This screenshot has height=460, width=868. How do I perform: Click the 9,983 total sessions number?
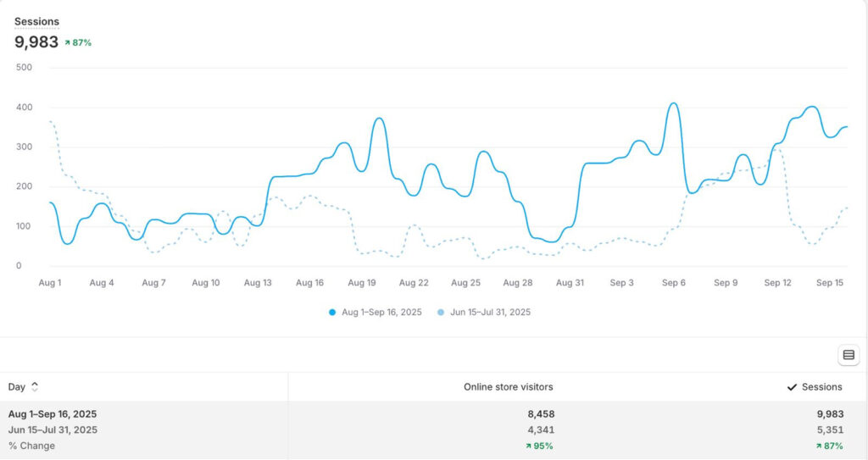(x=36, y=42)
